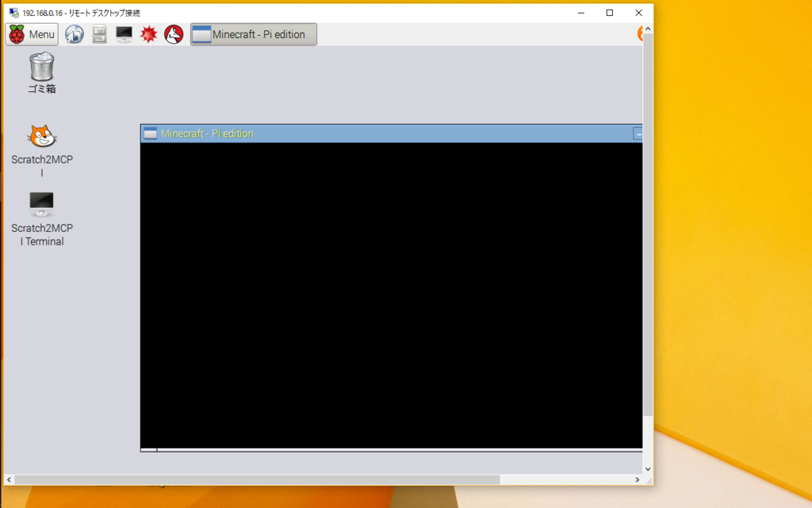This screenshot has height=508, width=812.
Task: Click the vertical scrollbar up arrow
Action: point(648,29)
